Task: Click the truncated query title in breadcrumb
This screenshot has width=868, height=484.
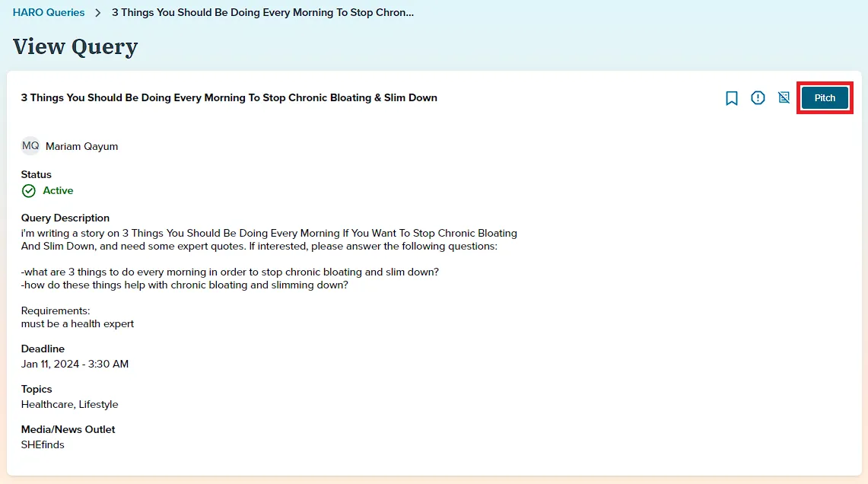Action: 262,13
